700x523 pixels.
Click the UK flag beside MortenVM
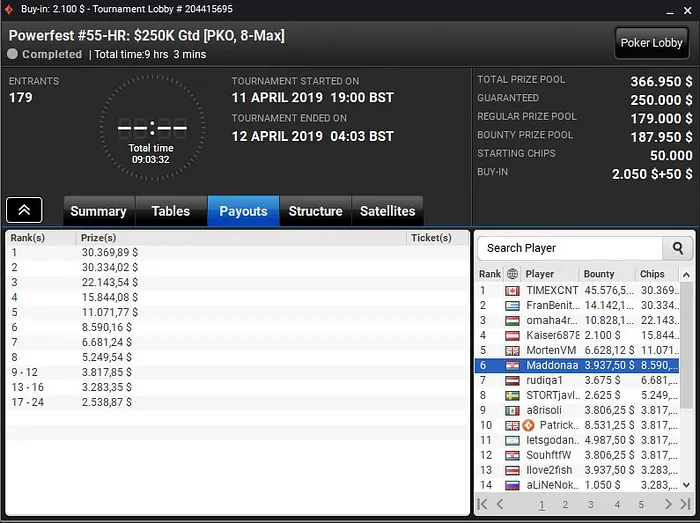[512, 351]
